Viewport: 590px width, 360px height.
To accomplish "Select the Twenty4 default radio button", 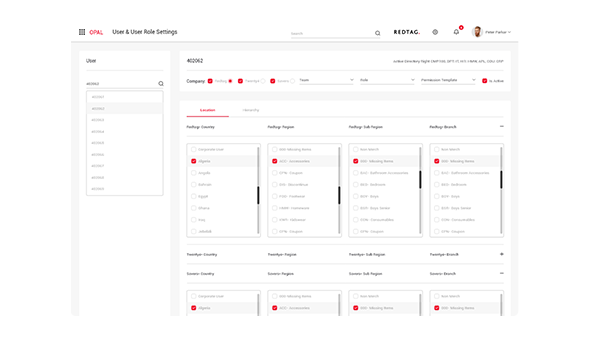I will click(263, 81).
